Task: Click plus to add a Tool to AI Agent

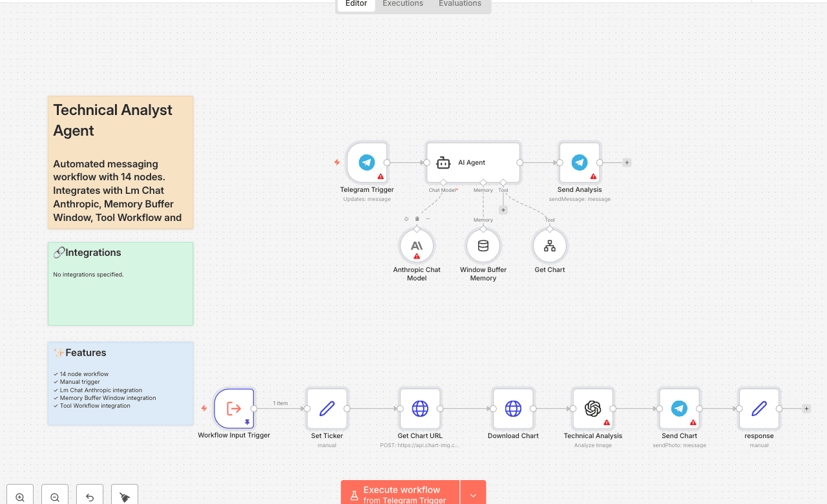Action: (x=503, y=210)
